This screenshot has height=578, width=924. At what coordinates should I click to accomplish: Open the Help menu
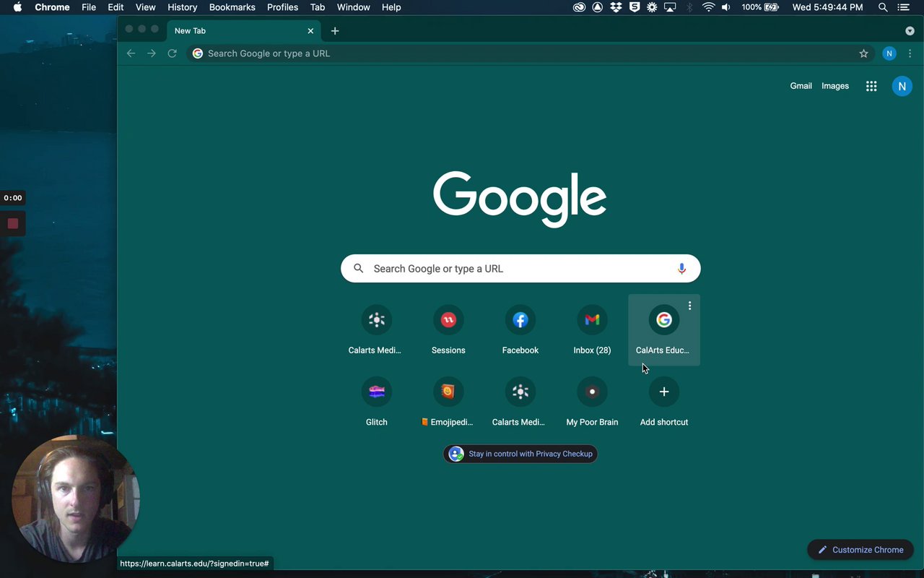click(x=391, y=7)
